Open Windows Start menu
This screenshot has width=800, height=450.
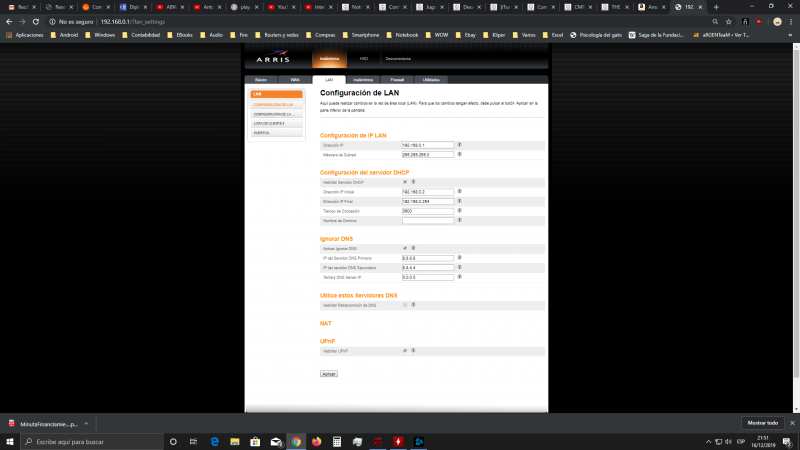pos(10,441)
